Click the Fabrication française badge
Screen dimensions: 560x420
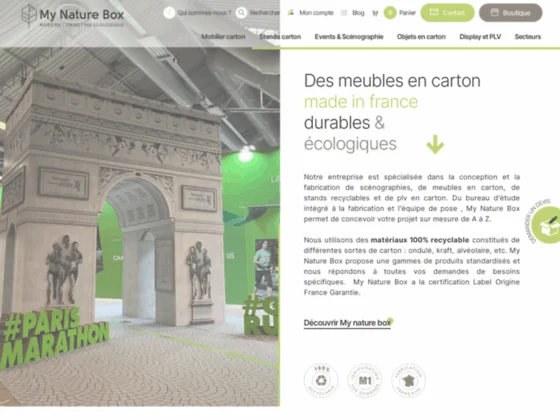(x=408, y=380)
